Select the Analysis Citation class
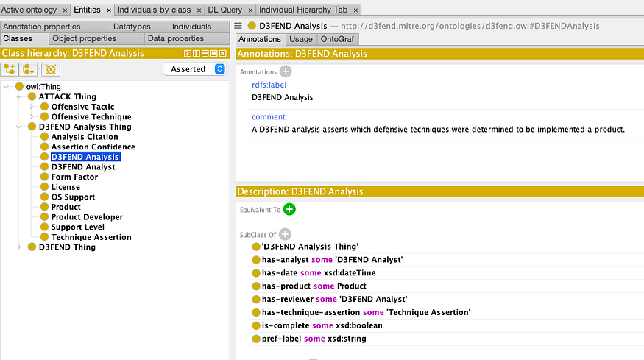This screenshot has height=360, width=644. click(85, 137)
